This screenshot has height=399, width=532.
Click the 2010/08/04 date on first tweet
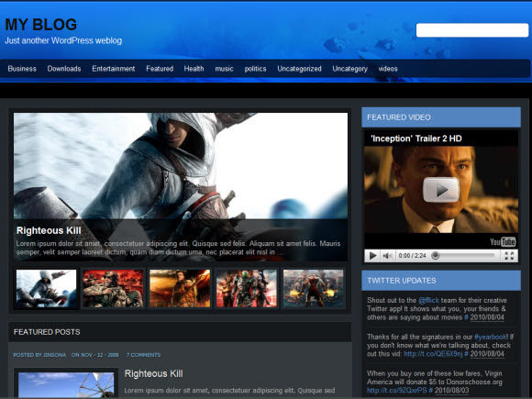487,317
